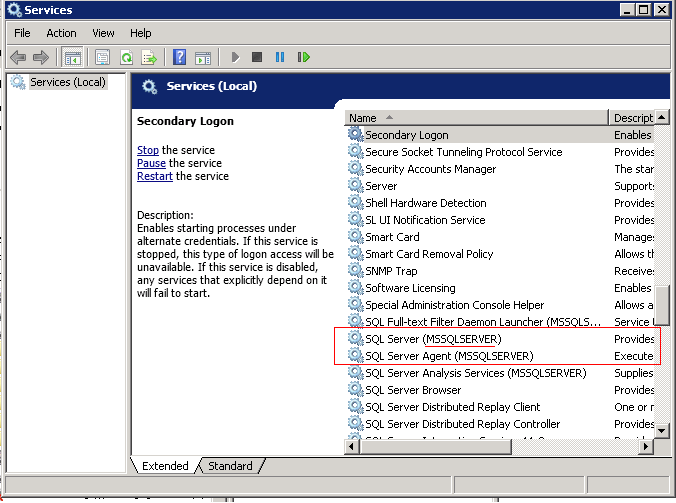Click the Export List toolbar icon
The image size is (676, 503).
(149, 57)
